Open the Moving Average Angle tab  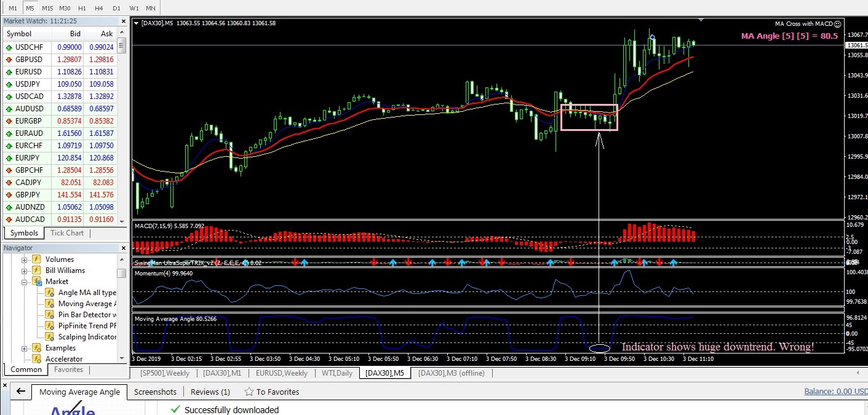(79, 392)
